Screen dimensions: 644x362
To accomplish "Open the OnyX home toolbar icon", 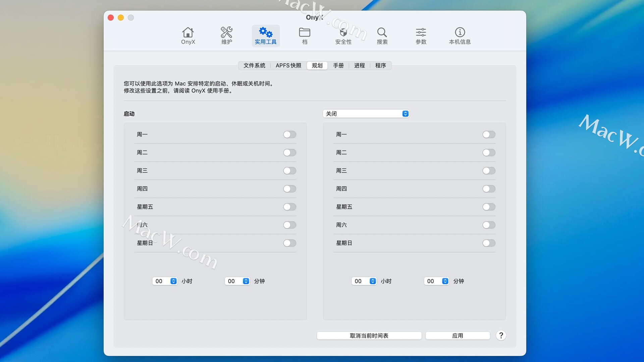I will (x=188, y=36).
